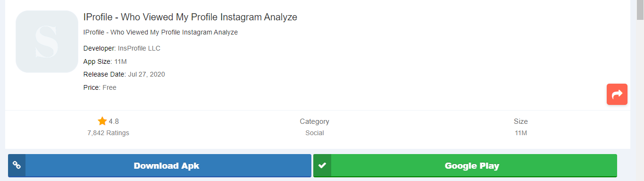Image resolution: width=644 pixels, height=181 pixels.
Task: Click the 4.8 rating score
Action: (114, 121)
